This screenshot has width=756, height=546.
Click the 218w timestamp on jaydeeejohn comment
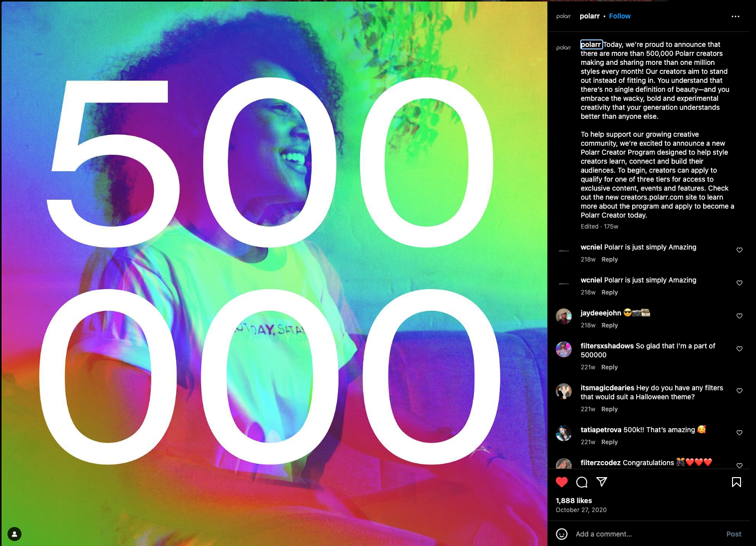(x=588, y=325)
